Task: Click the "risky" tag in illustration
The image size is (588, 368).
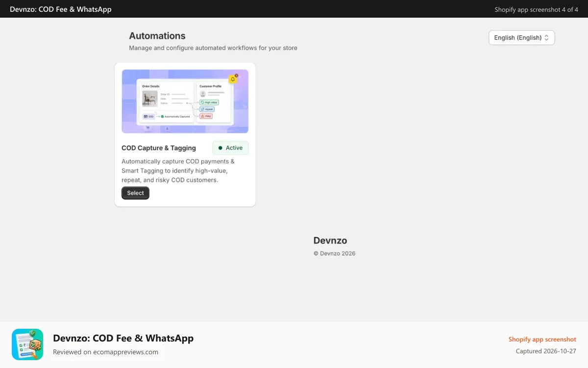Action: point(206,116)
